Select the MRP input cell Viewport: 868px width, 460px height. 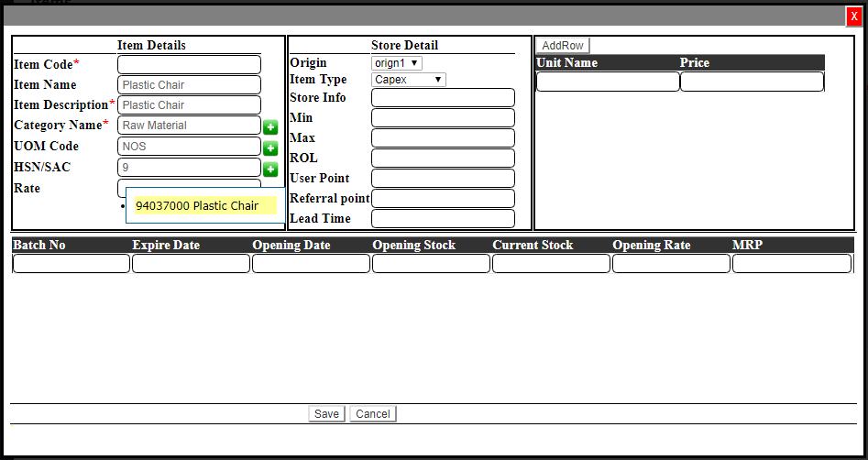(x=792, y=264)
